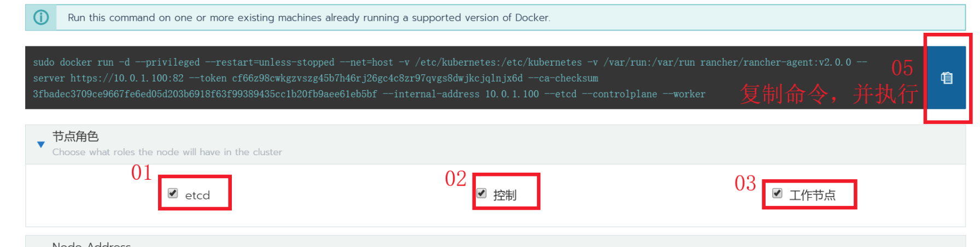Click the server URL https://10.0.1.100:82 in command

point(127,78)
